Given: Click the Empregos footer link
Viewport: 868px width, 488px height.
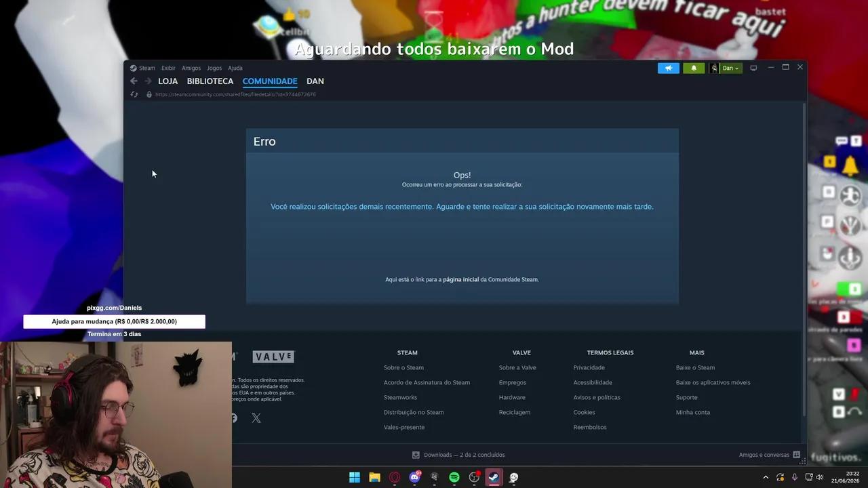Looking at the screenshot, I should click(513, 382).
